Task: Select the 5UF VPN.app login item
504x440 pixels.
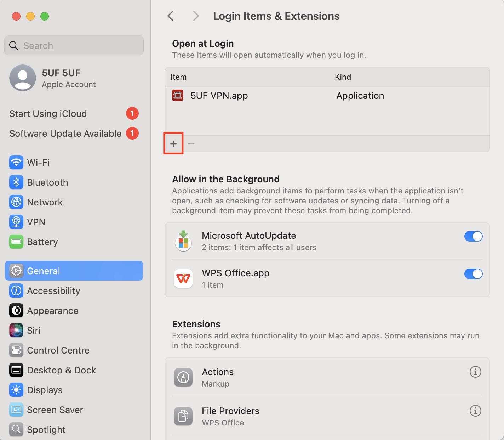Action: click(219, 96)
